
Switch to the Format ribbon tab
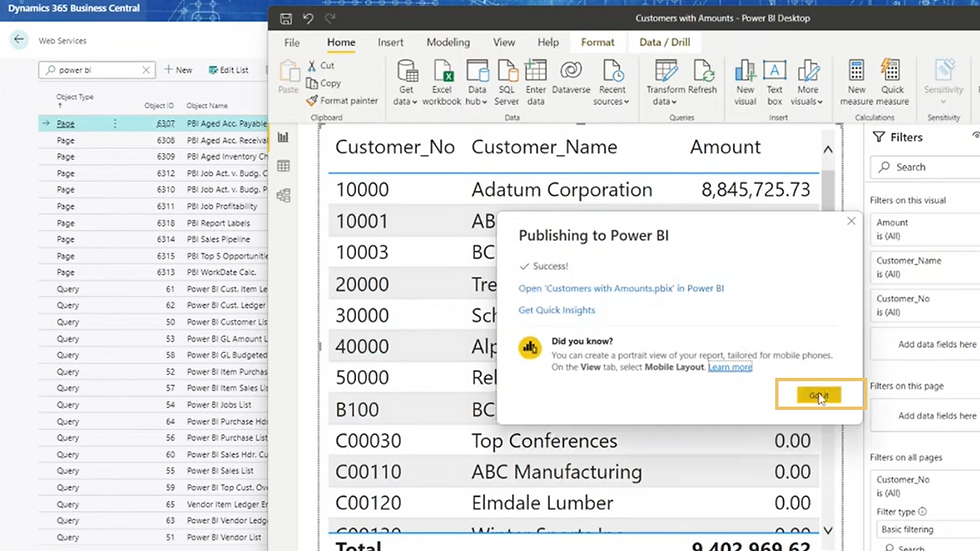[598, 42]
